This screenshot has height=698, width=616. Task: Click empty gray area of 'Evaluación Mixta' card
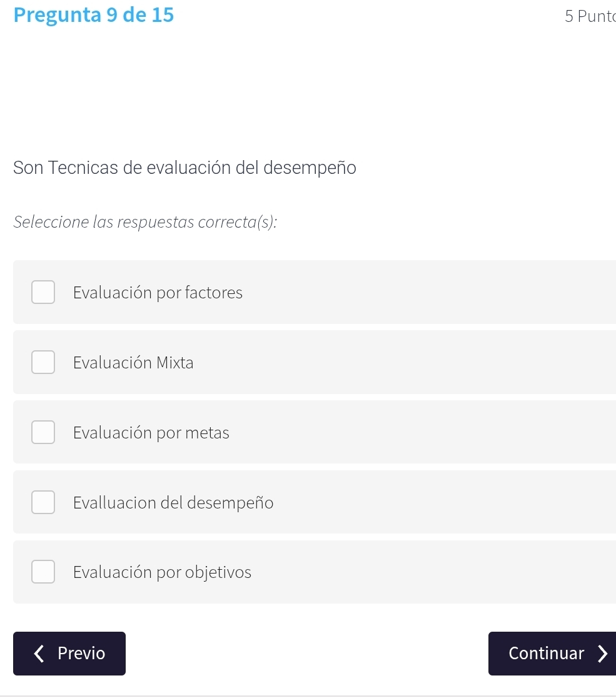pyautogui.click(x=406, y=363)
